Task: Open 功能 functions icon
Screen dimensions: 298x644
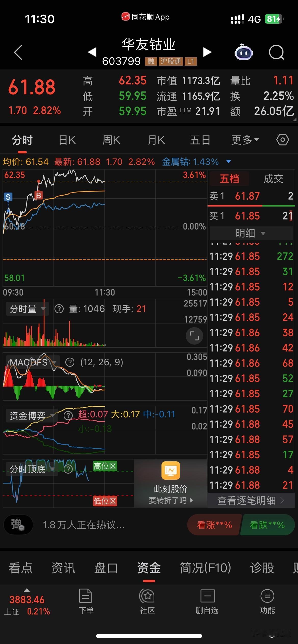Action: (x=267, y=601)
